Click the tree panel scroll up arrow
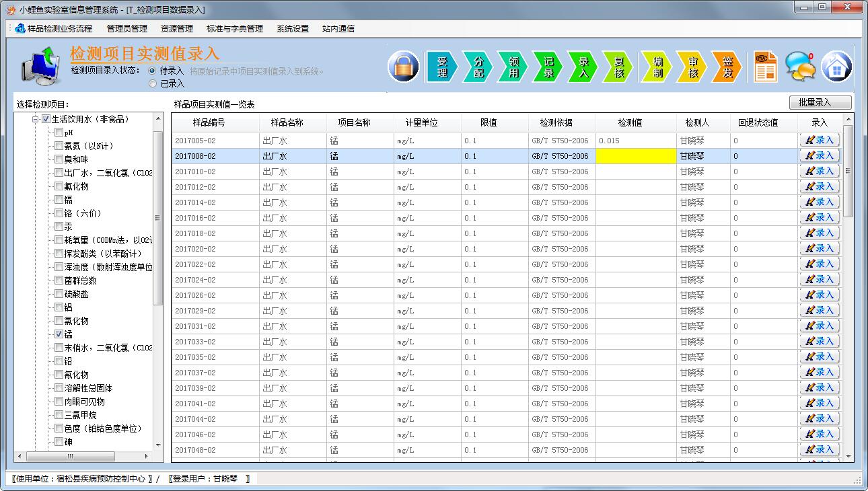868x491 pixels. coord(159,119)
